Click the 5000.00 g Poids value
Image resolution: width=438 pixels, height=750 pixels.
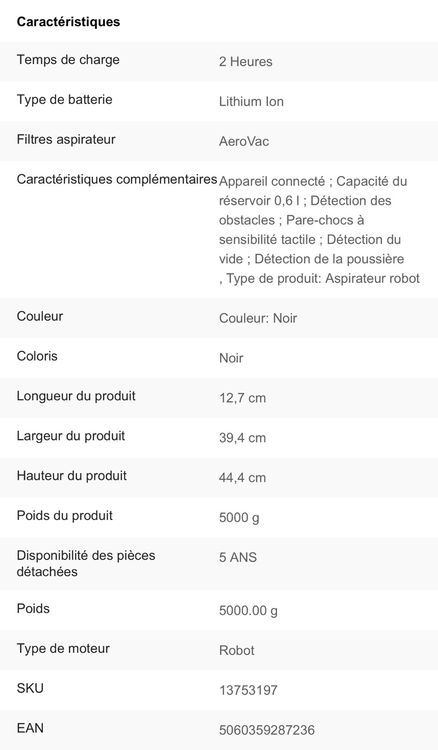tap(248, 610)
